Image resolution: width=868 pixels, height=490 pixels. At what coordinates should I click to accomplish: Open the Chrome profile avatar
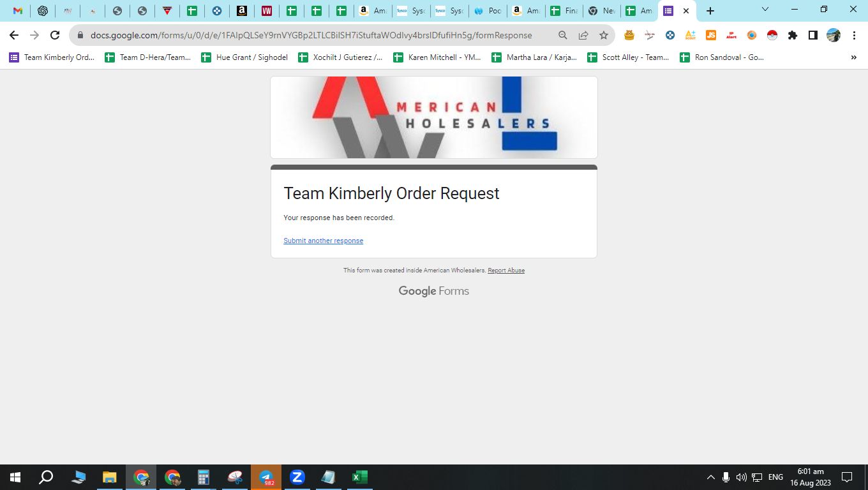[x=834, y=36]
